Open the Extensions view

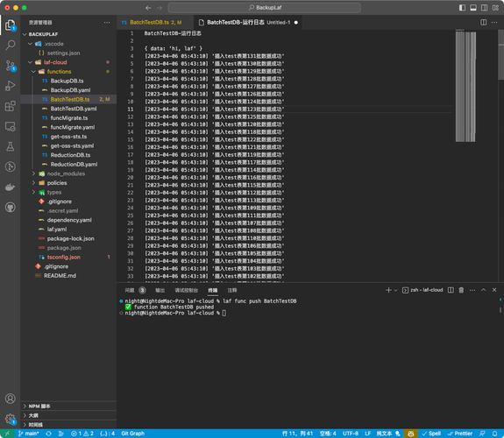point(11,106)
